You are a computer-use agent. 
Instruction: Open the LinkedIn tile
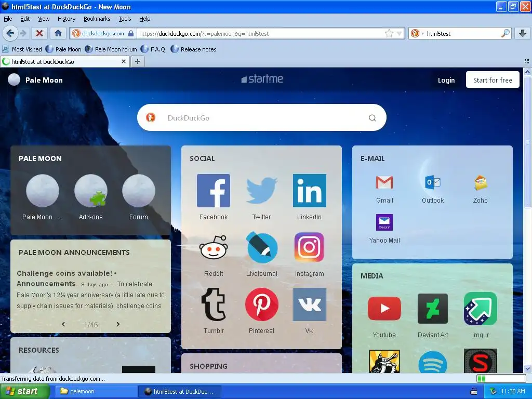coord(310,191)
